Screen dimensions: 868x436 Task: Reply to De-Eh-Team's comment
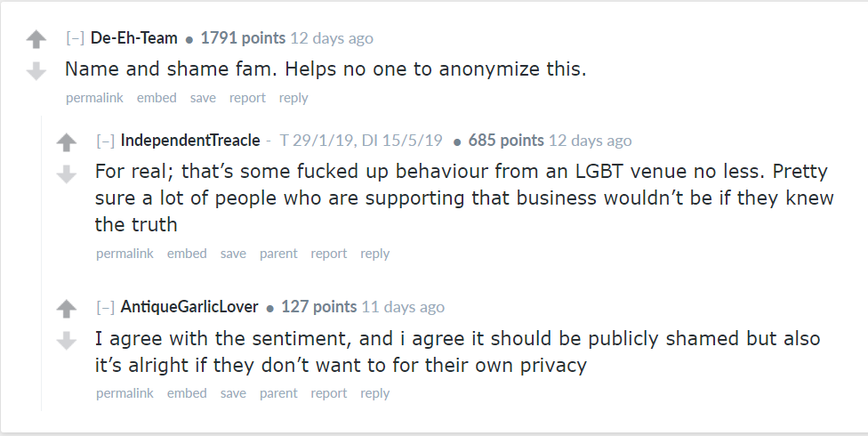pos(293,98)
